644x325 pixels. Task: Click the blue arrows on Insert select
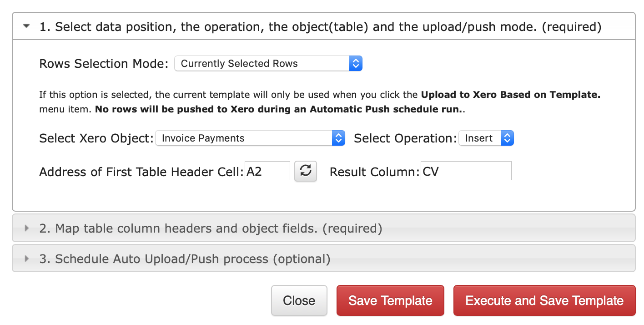click(x=507, y=138)
